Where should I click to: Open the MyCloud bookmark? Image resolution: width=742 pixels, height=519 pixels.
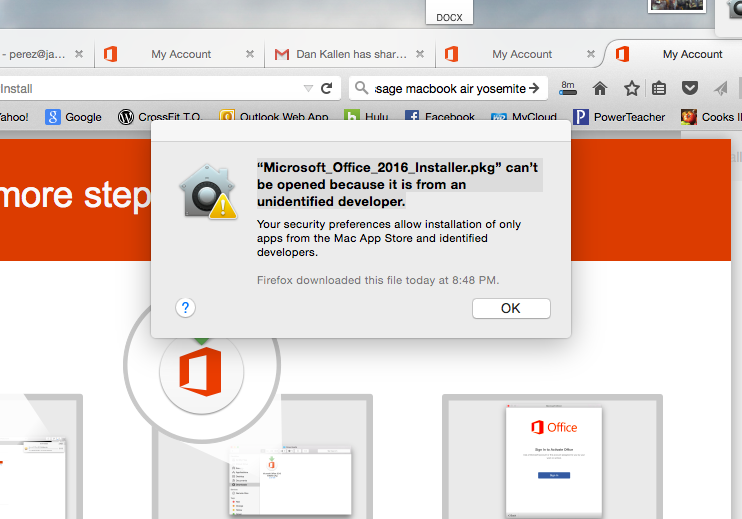tap(524, 117)
